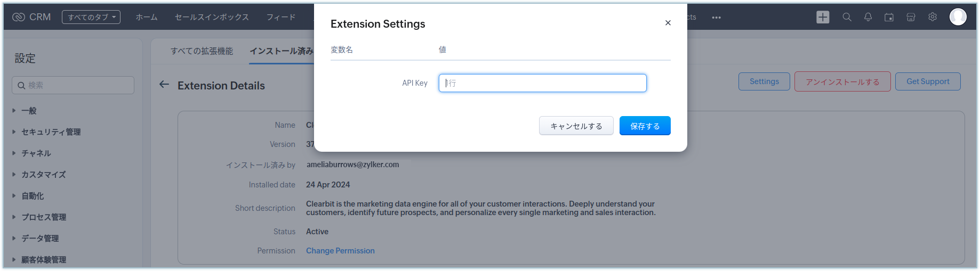
Task: Open the すべてのタブ dropdown
Action: coord(91,17)
